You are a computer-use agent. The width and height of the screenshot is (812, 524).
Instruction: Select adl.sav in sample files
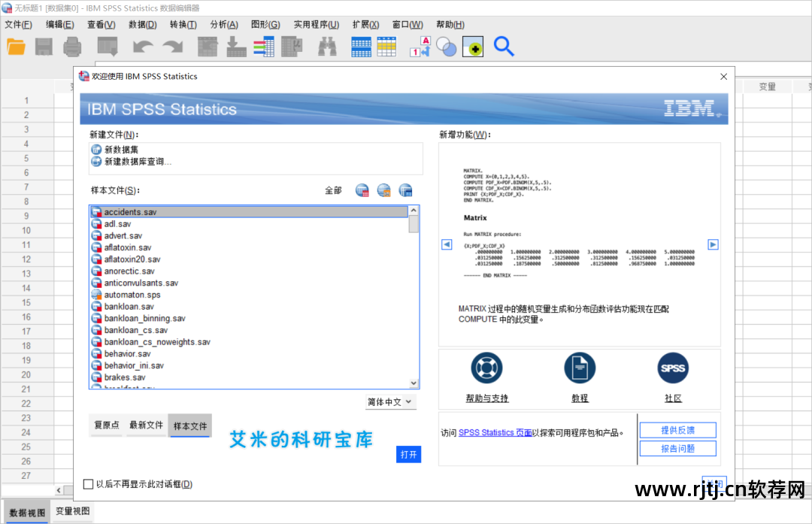[x=249, y=224]
